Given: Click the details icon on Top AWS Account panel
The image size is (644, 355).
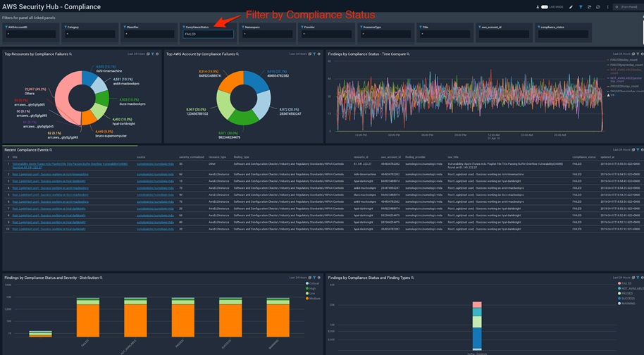Looking at the screenshot, I should [x=310, y=54].
